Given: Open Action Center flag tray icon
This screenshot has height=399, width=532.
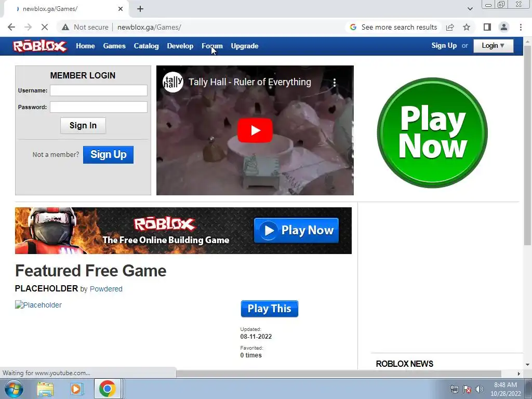Looking at the screenshot, I should tap(467, 389).
